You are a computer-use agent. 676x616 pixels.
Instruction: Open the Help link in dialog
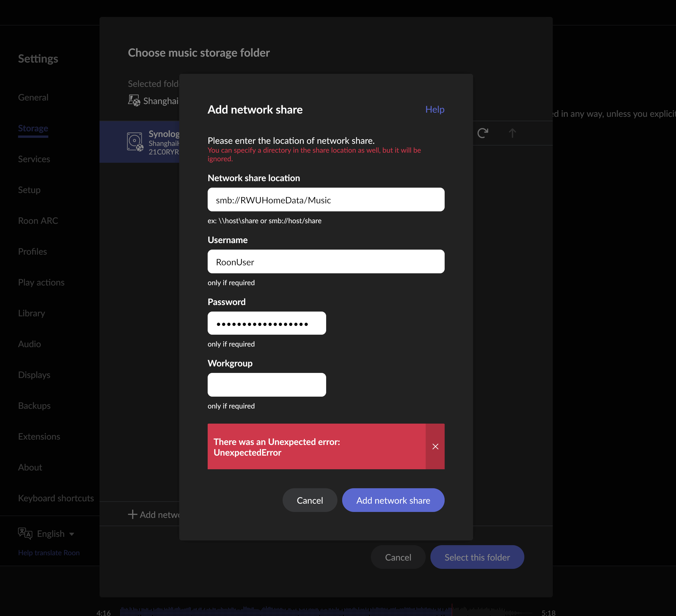pyautogui.click(x=435, y=109)
